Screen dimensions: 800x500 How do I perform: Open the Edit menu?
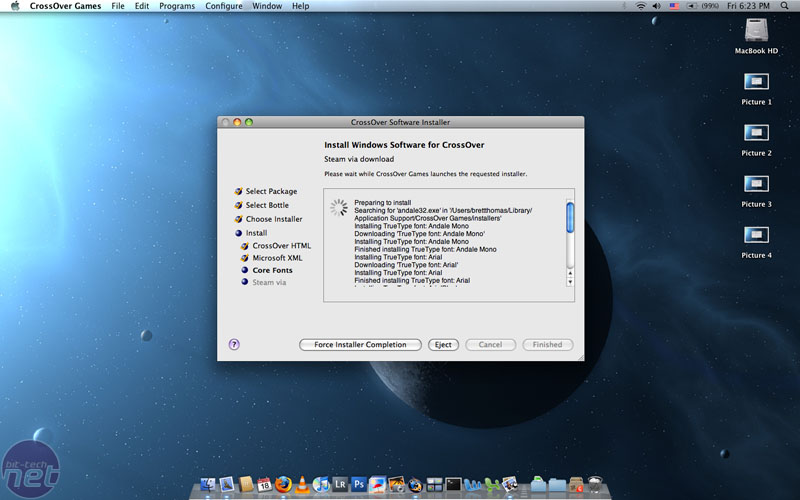[142, 6]
